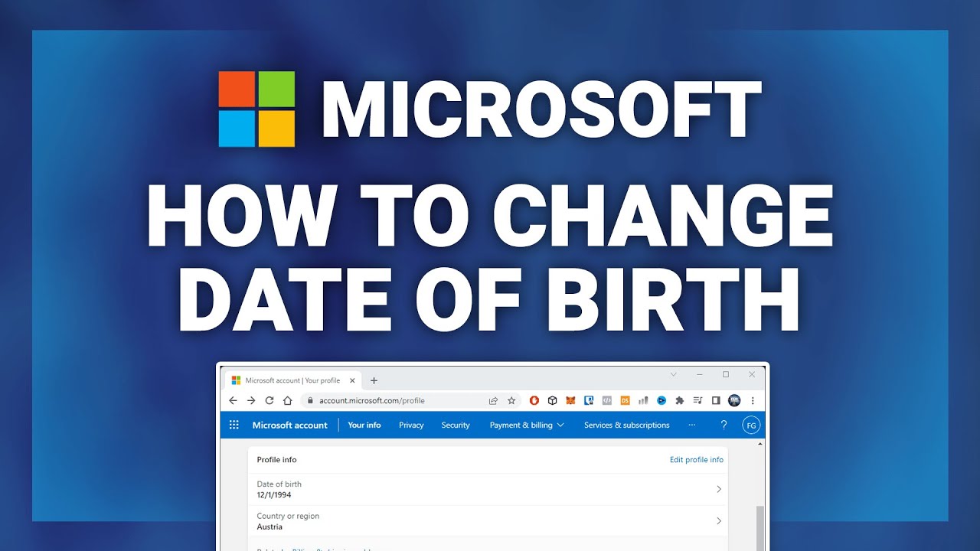Open the gray code-brackets extension icon
Screen dimensions: 980x551
point(606,400)
